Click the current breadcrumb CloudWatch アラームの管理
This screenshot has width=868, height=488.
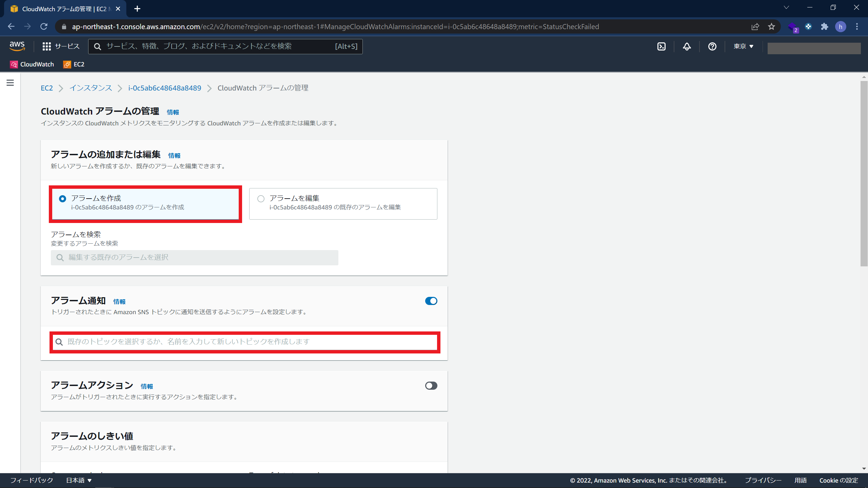263,88
